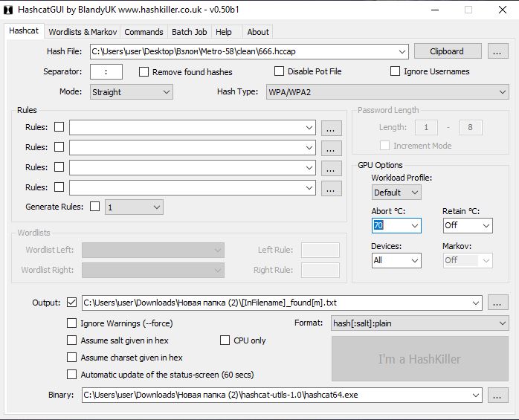Enable Remove found hashes checkbox
This screenshot has width=519, height=420.
point(144,72)
